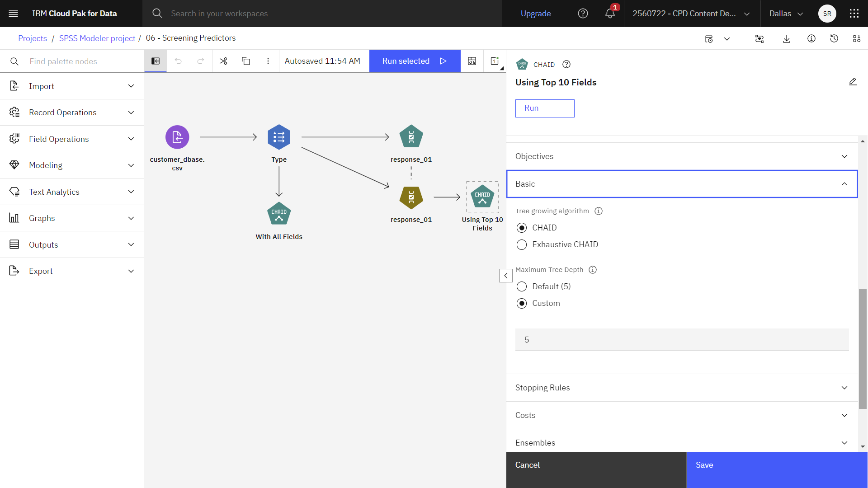Select the CHAID algorithm radio button

coord(522,228)
